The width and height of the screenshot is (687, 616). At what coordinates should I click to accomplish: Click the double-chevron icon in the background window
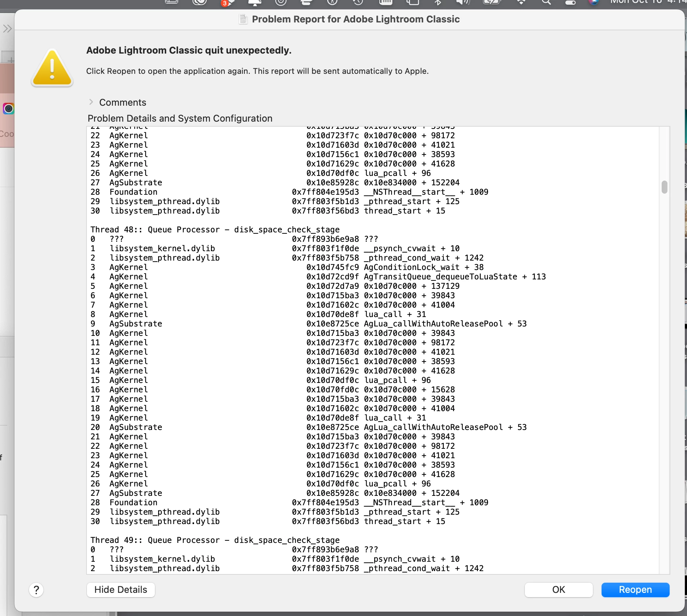point(7,29)
